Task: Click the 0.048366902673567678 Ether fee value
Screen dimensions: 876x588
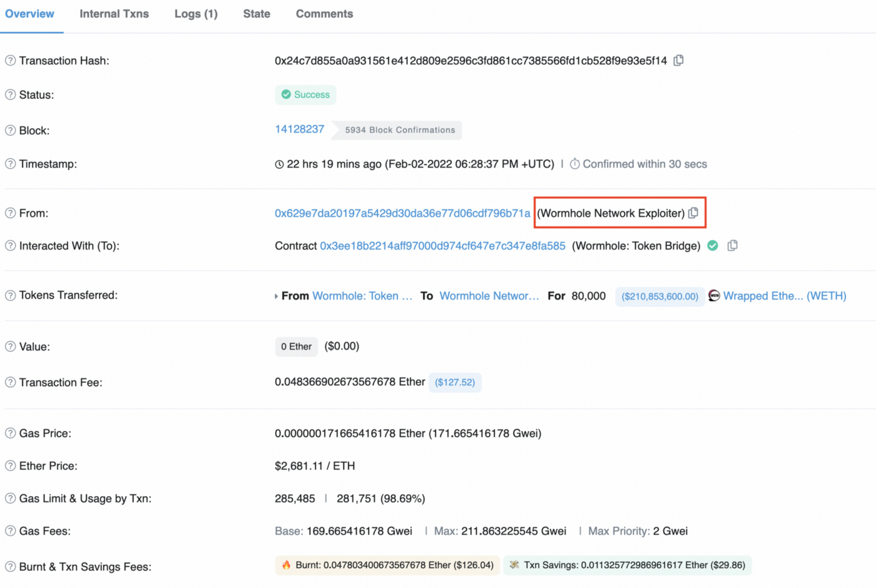Action: 350,382
